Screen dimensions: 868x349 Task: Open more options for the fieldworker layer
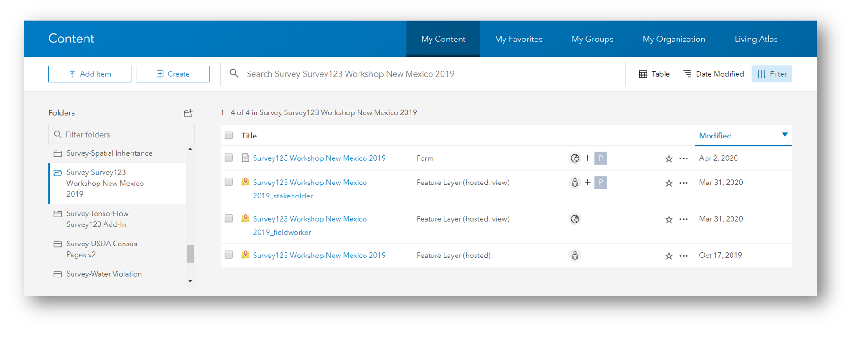coord(684,219)
